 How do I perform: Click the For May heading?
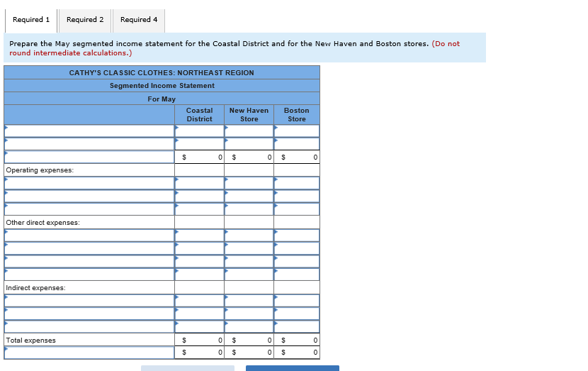162,99
